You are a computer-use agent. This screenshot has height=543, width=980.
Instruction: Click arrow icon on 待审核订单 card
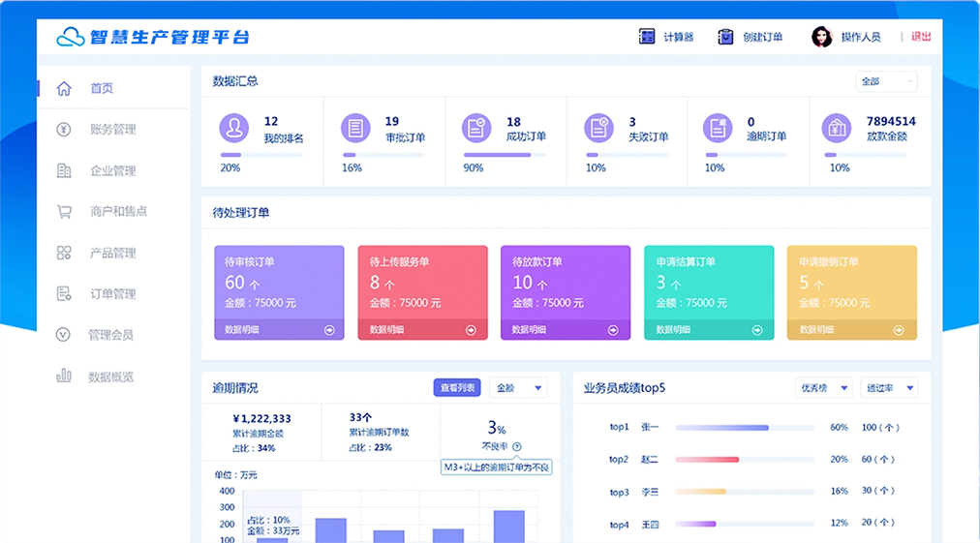[329, 330]
